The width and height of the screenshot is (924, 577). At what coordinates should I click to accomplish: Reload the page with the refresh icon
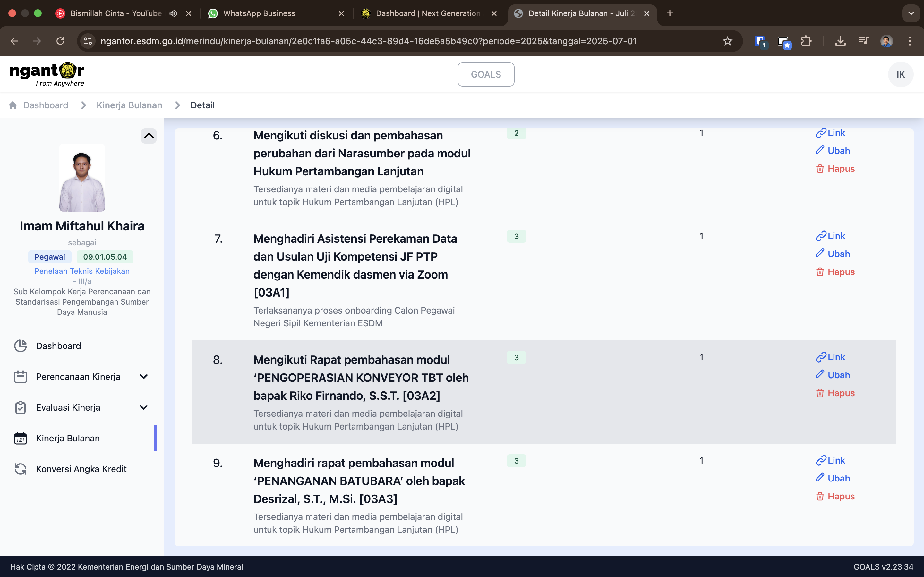click(60, 41)
